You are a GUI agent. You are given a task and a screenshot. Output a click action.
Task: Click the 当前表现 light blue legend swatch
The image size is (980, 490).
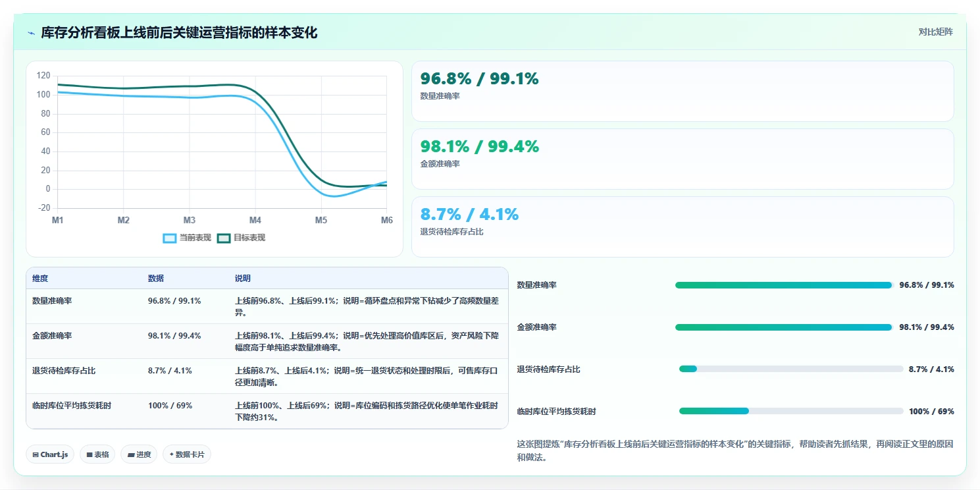pos(170,238)
